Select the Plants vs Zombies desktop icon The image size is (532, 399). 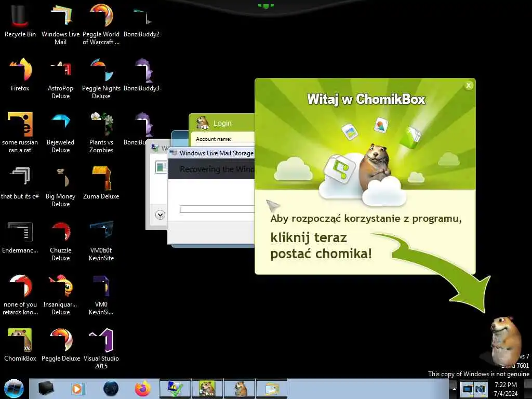coord(101,132)
